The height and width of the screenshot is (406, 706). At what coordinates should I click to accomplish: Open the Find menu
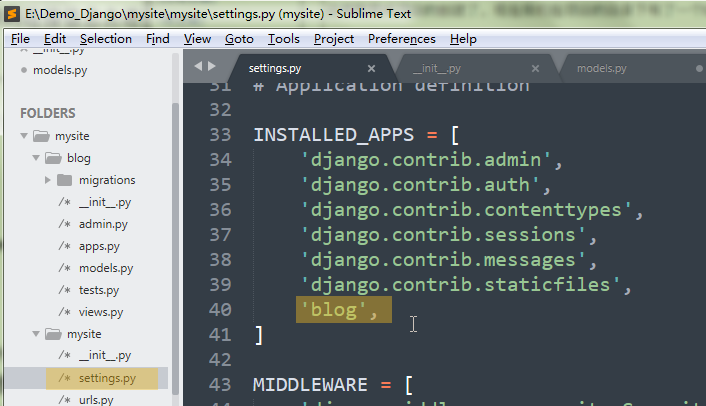tap(158, 39)
